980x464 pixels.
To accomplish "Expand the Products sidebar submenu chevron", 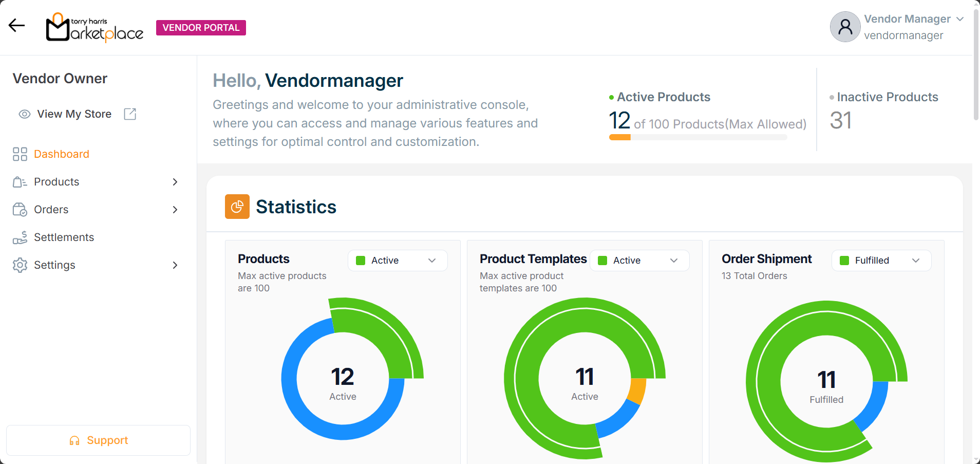I will coord(175,182).
